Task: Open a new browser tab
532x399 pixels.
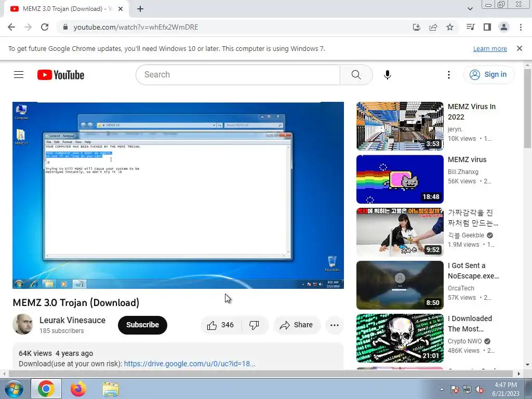Action: (x=140, y=9)
